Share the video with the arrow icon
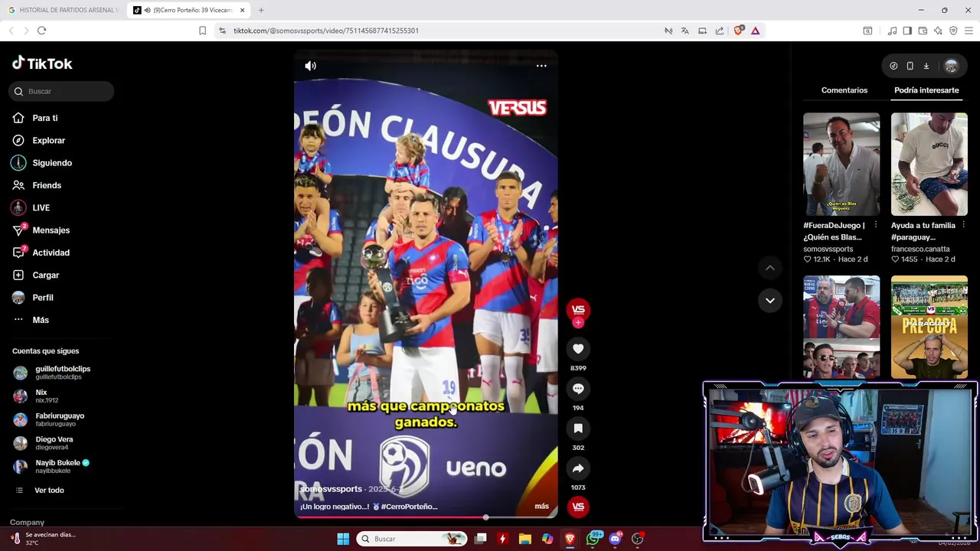This screenshot has width=980, height=551. click(578, 468)
